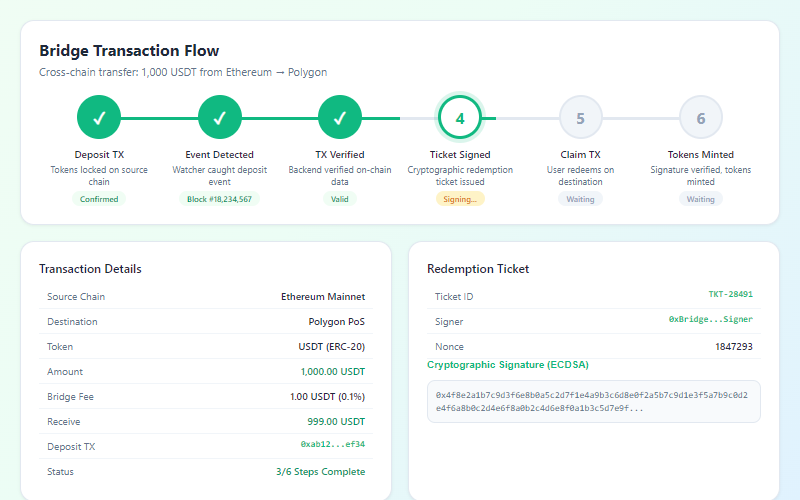Click the Source Chain label

click(76, 296)
